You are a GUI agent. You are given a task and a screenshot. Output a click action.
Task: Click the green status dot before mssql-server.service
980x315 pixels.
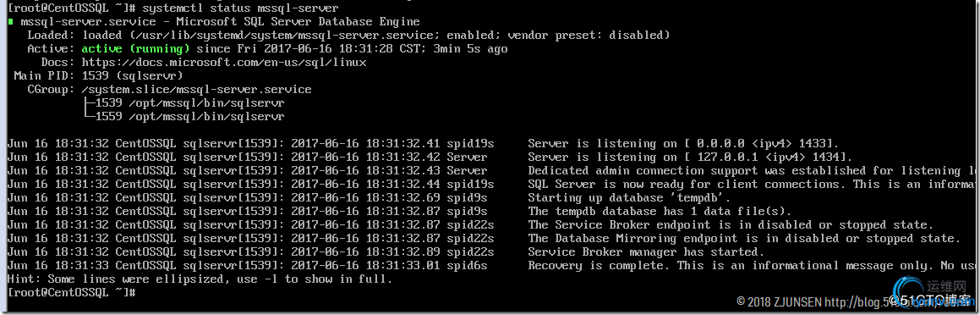(x=11, y=22)
